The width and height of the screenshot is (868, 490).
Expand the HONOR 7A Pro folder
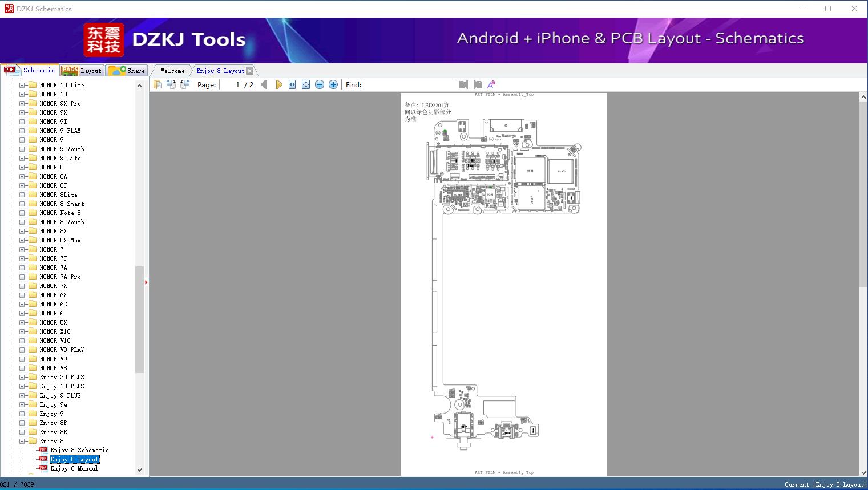pos(22,277)
